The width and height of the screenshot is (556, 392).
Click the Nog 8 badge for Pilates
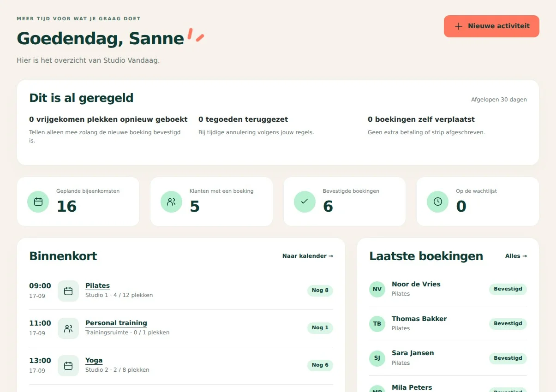[x=320, y=291]
